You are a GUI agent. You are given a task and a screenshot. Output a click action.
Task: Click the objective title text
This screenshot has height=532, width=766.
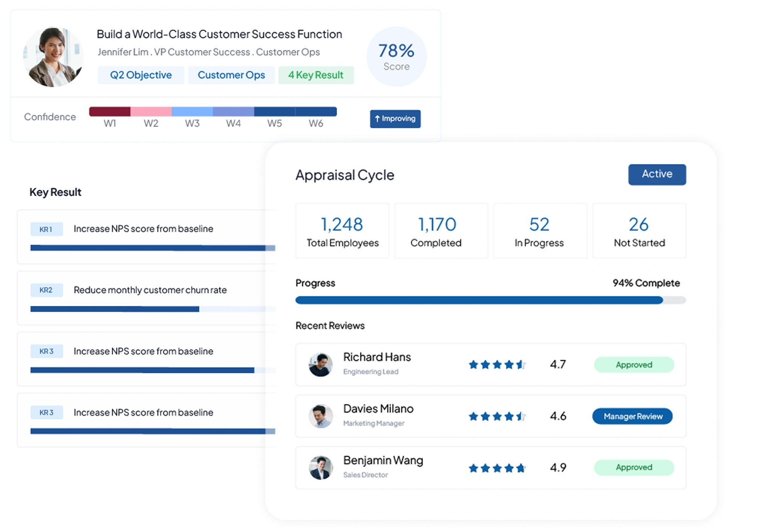tap(219, 34)
